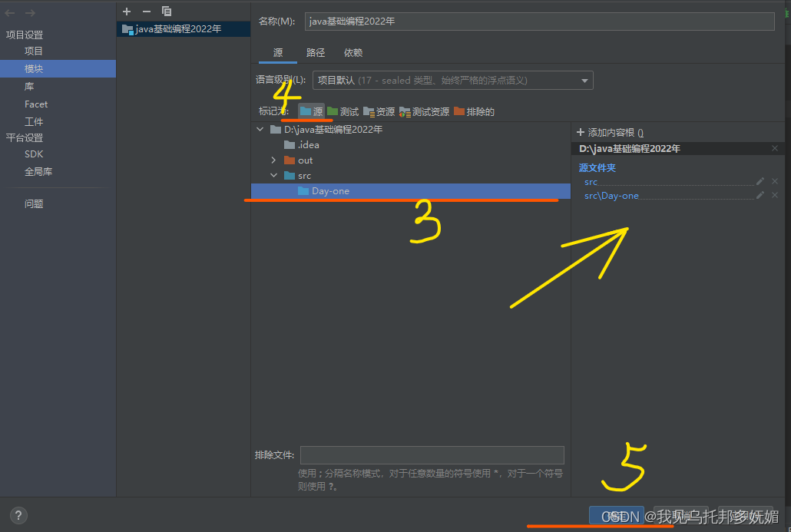The image size is (791, 532).
Task: Mark folder as 源 (Sources)
Action: click(311, 111)
